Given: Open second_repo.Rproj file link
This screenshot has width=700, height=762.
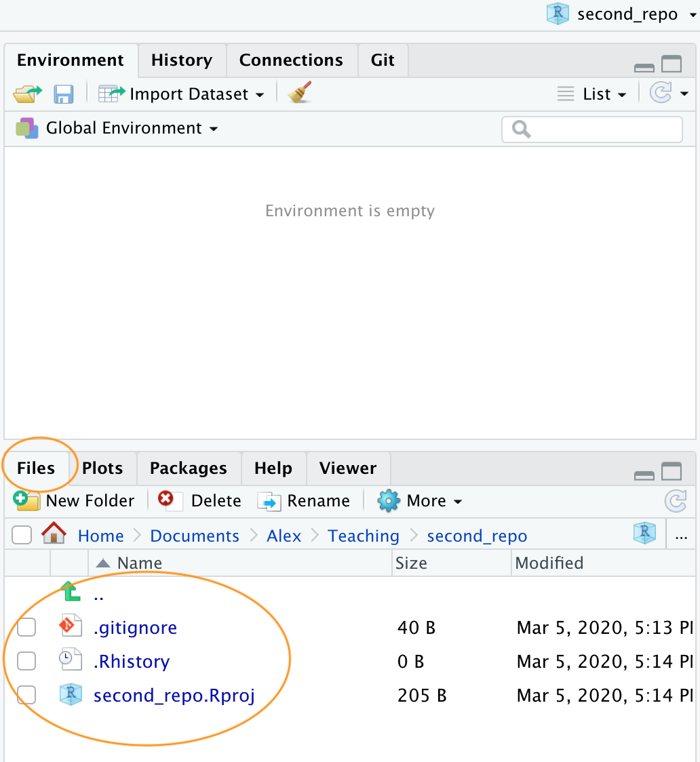Looking at the screenshot, I should (174, 695).
